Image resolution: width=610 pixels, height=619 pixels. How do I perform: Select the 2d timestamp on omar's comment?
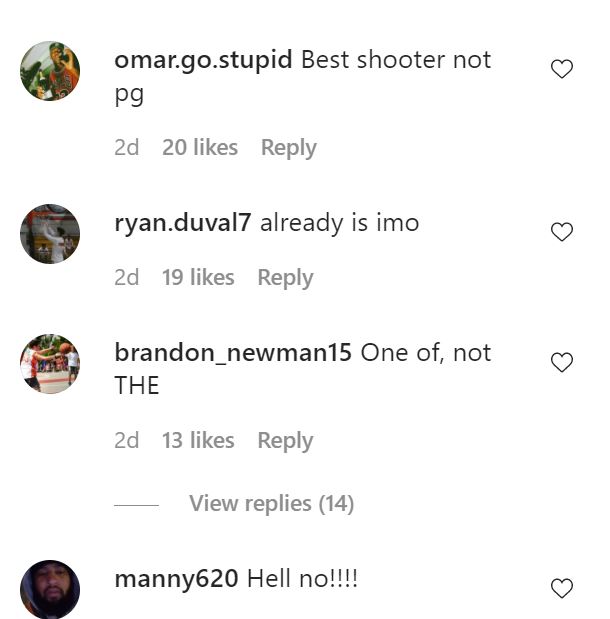(126, 148)
